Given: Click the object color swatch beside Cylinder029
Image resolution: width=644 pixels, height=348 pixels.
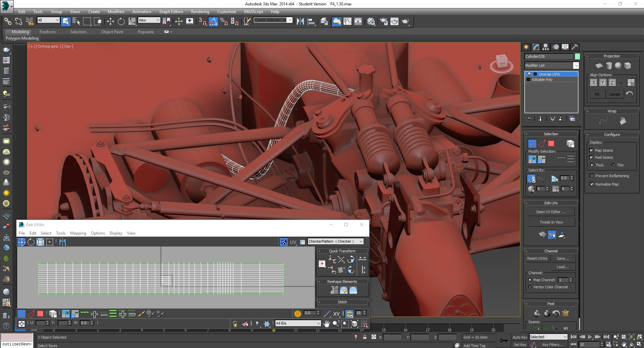Looking at the screenshot, I should point(577,56).
